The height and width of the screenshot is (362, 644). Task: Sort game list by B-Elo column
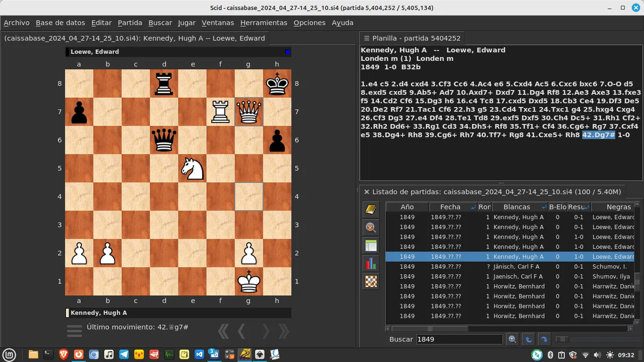[557, 207]
